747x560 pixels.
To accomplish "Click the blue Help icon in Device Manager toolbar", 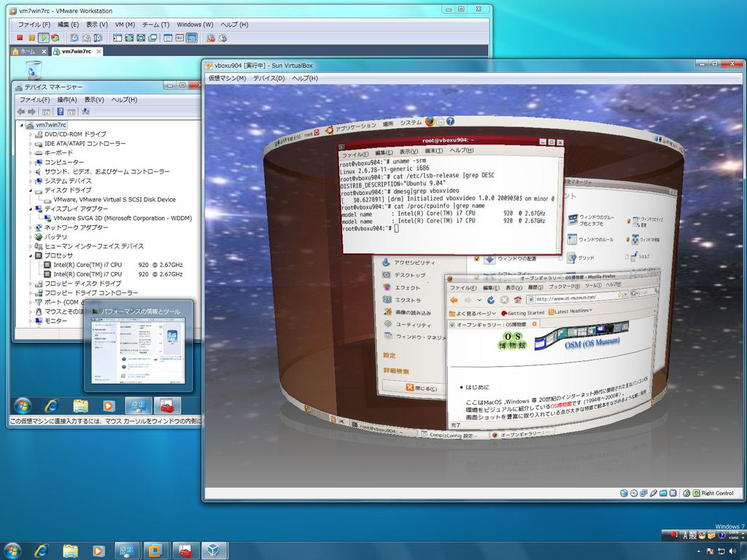I will pos(60,112).
